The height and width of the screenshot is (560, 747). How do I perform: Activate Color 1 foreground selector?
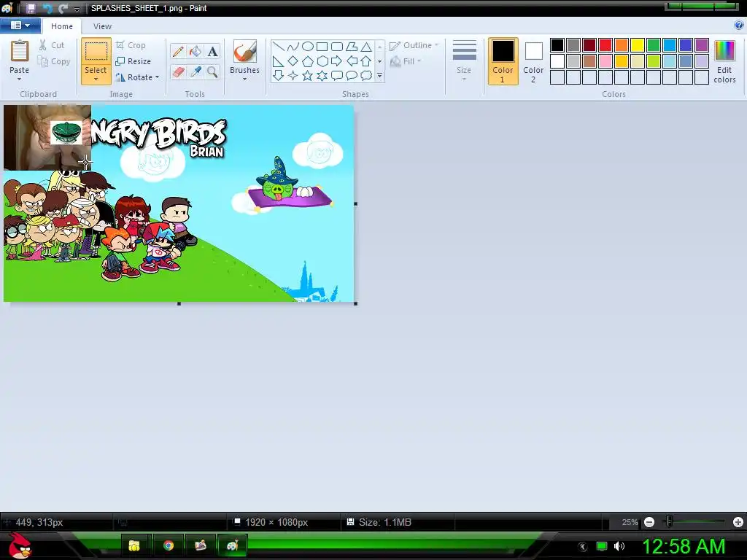tap(503, 61)
